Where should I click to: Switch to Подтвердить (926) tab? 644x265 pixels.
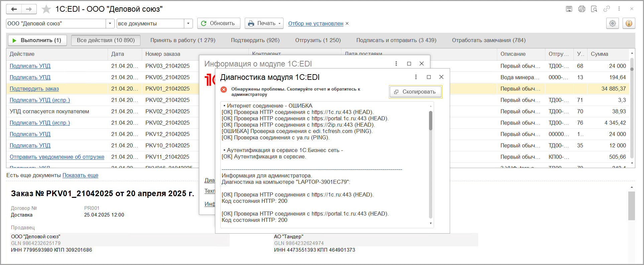(x=255, y=40)
